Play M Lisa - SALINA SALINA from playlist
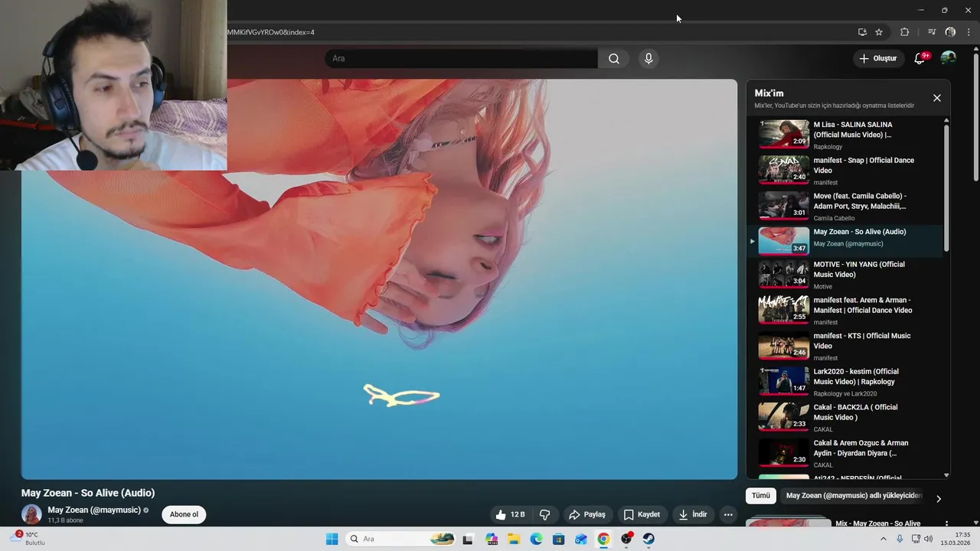The width and height of the screenshot is (980, 551). coord(845,135)
